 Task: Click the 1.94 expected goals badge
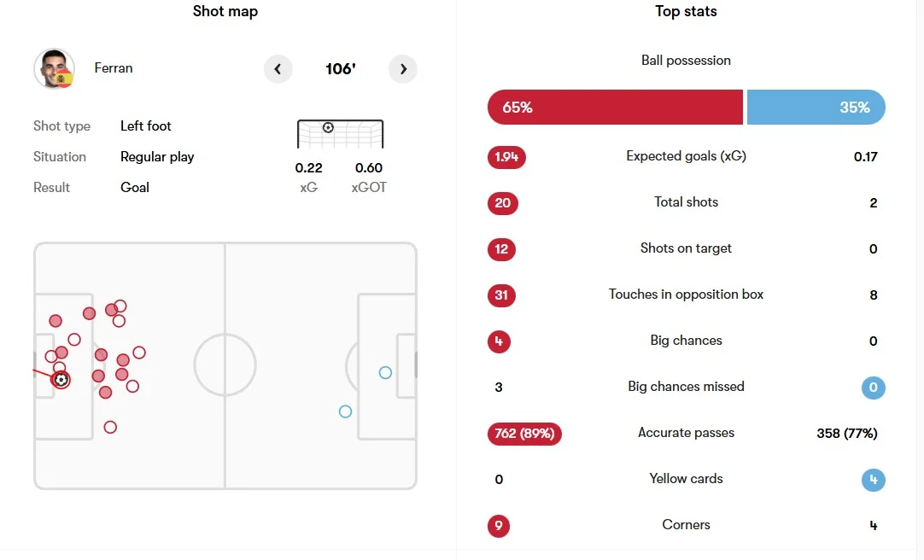tap(506, 157)
